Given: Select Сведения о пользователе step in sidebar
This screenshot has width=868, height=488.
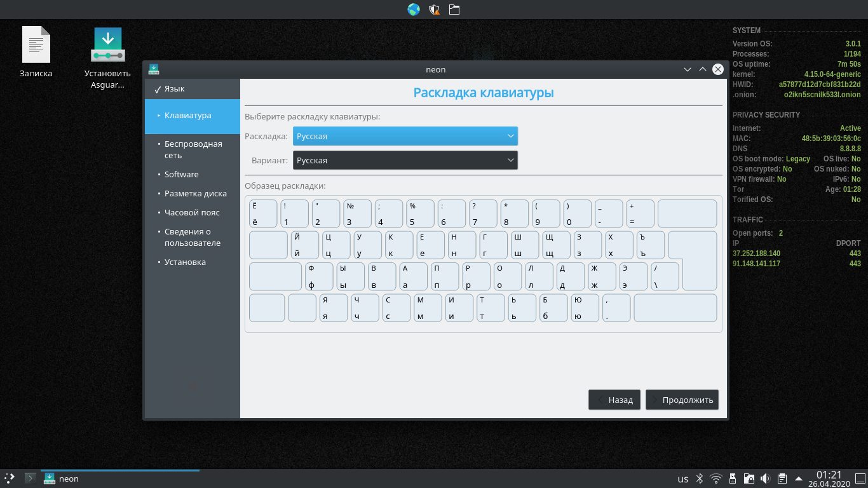Looking at the screenshot, I should tap(193, 237).
